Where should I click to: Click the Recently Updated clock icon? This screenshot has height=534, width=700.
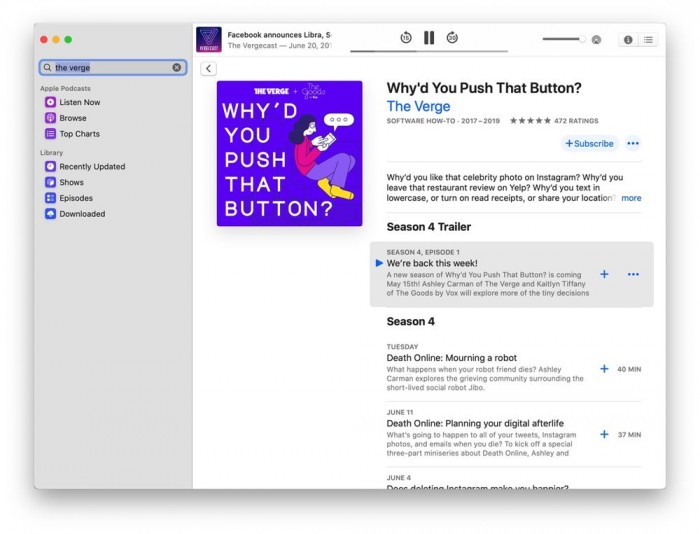(50, 167)
